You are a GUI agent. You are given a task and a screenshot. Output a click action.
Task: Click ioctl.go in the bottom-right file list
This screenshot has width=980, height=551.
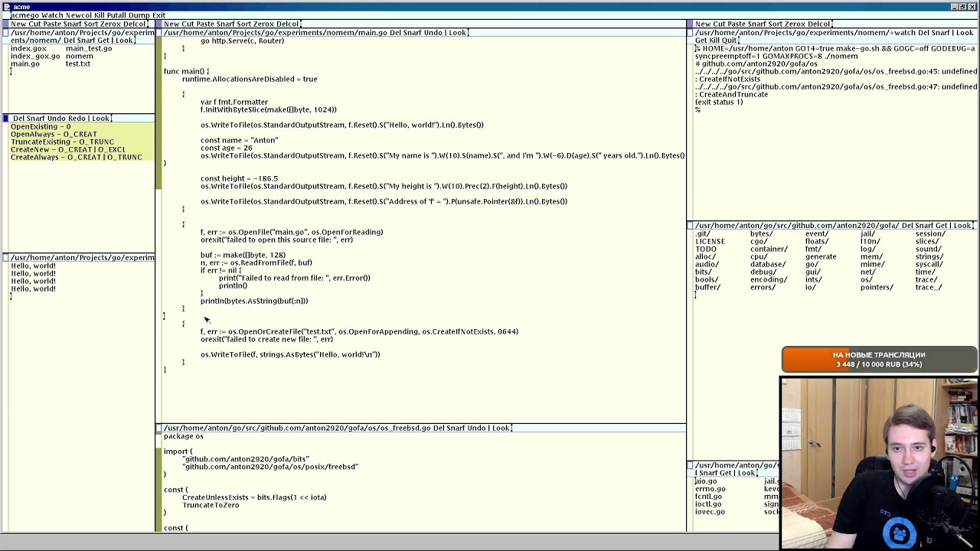click(708, 504)
